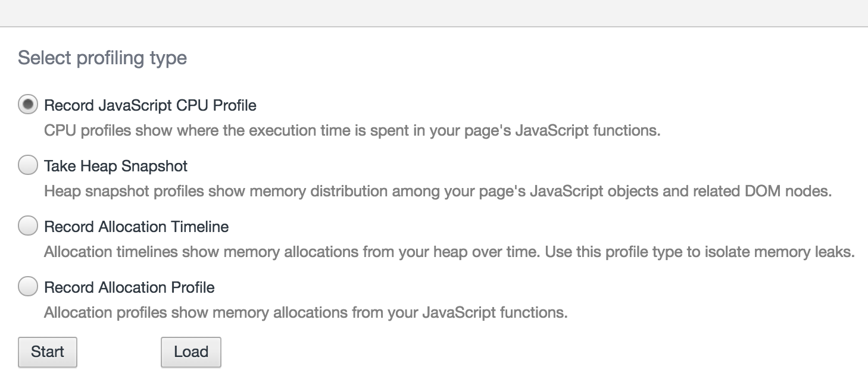The height and width of the screenshot is (382, 868).
Task: Select the Record JavaScript CPU Profile radio button
Action: pyautogui.click(x=28, y=105)
